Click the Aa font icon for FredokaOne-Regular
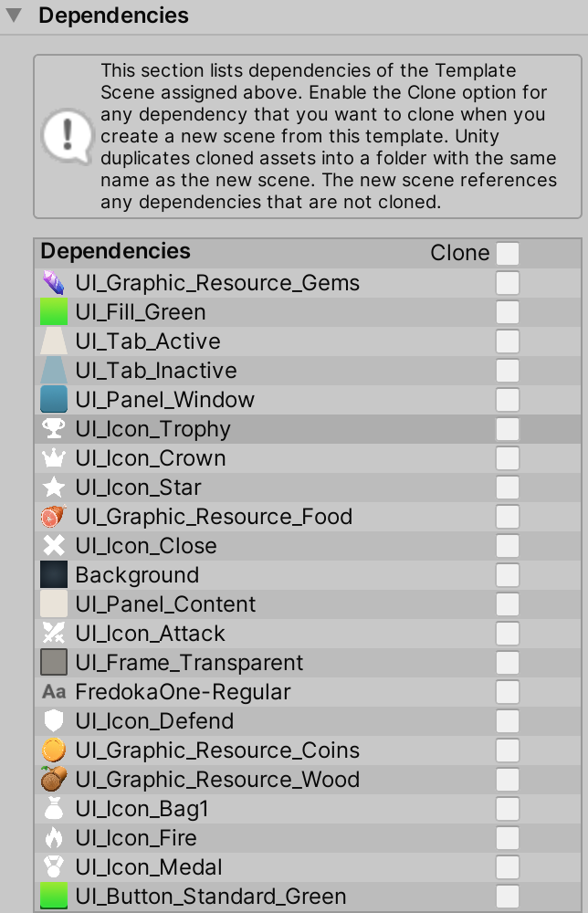 (53, 691)
